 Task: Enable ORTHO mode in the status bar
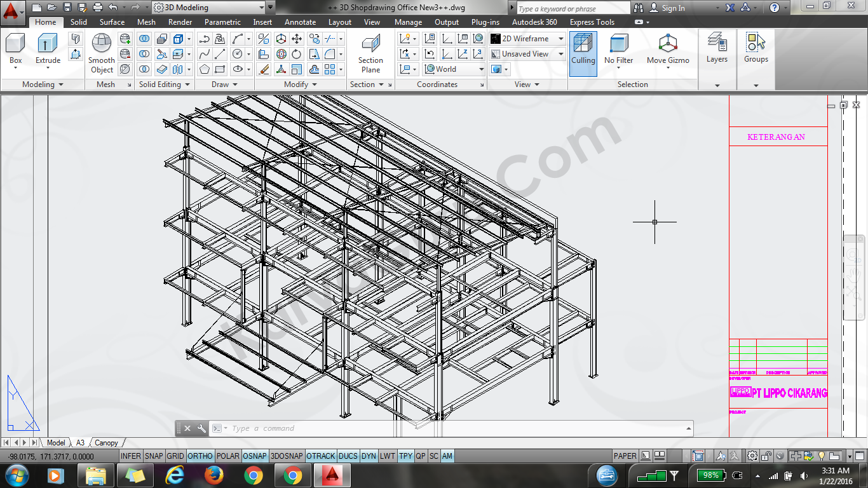coord(199,456)
